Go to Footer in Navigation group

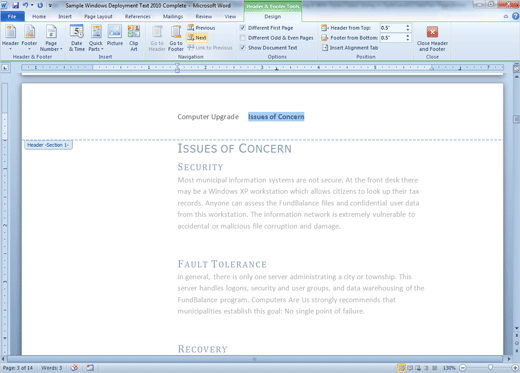[176, 38]
